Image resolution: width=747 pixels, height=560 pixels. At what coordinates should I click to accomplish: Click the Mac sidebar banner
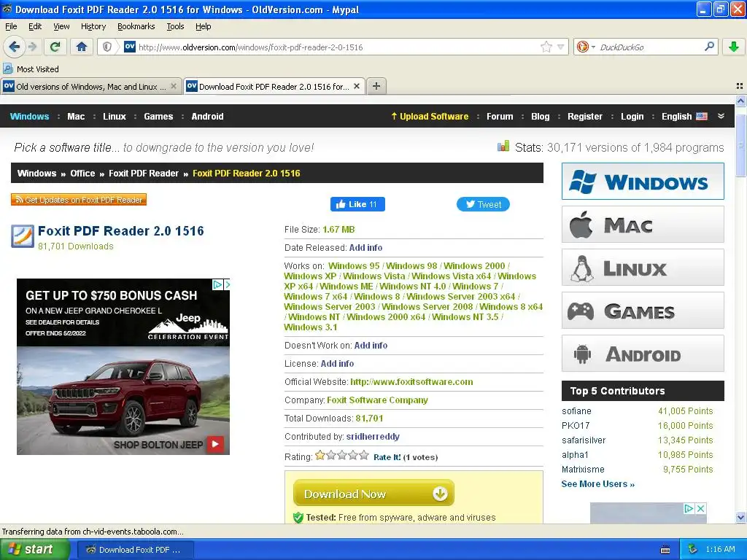pyautogui.click(x=643, y=225)
